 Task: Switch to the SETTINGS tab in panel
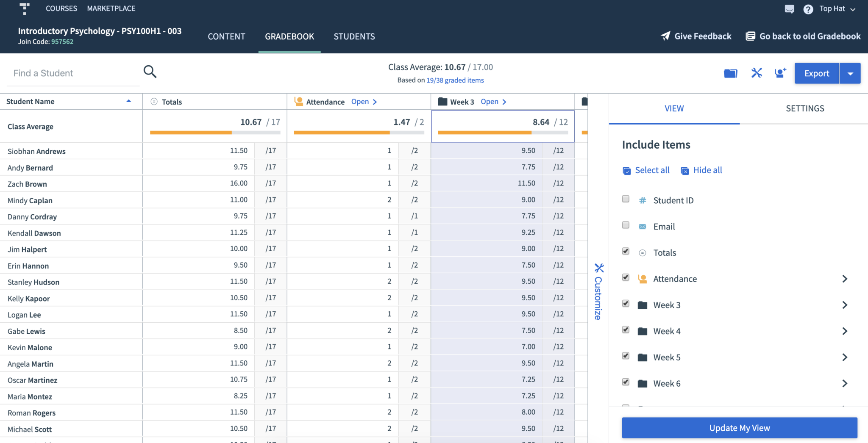tap(805, 108)
